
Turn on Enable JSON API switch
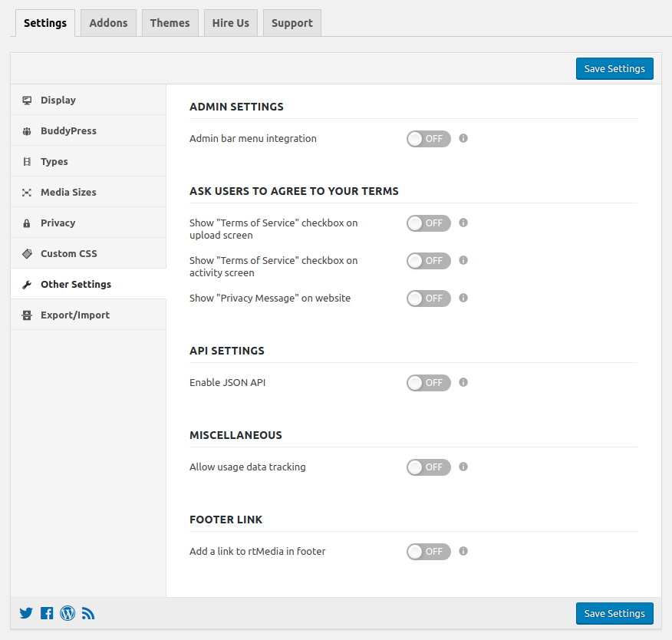pos(428,382)
